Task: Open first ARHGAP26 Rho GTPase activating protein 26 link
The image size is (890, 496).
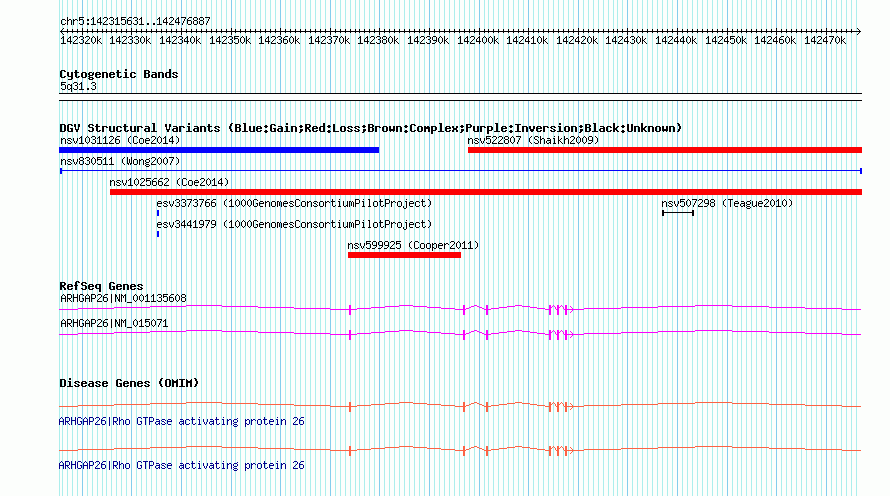Action: (182, 421)
